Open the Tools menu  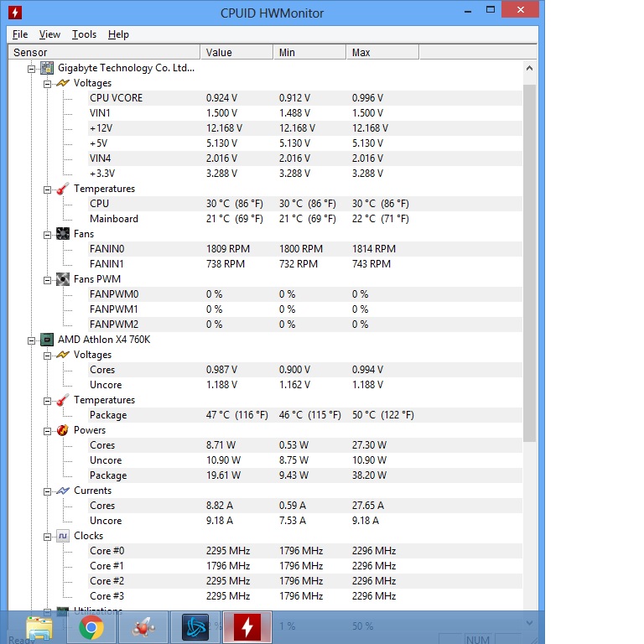point(84,34)
